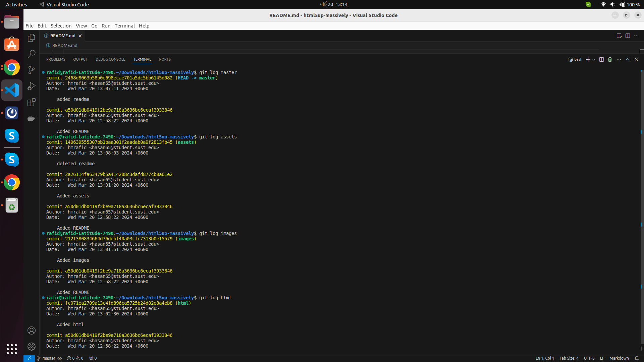Open Accounts icon in activity bar
Image resolution: width=644 pixels, height=362 pixels.
click(x=32, y=330)
